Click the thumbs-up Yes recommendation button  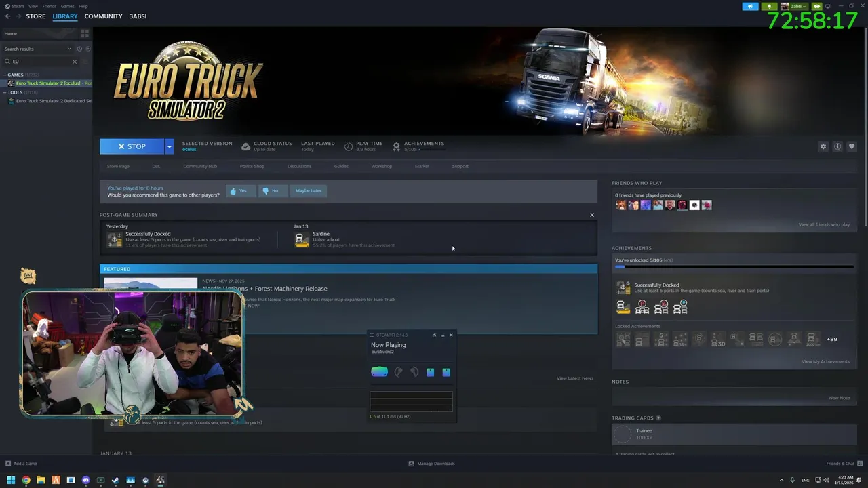point(241,191)
